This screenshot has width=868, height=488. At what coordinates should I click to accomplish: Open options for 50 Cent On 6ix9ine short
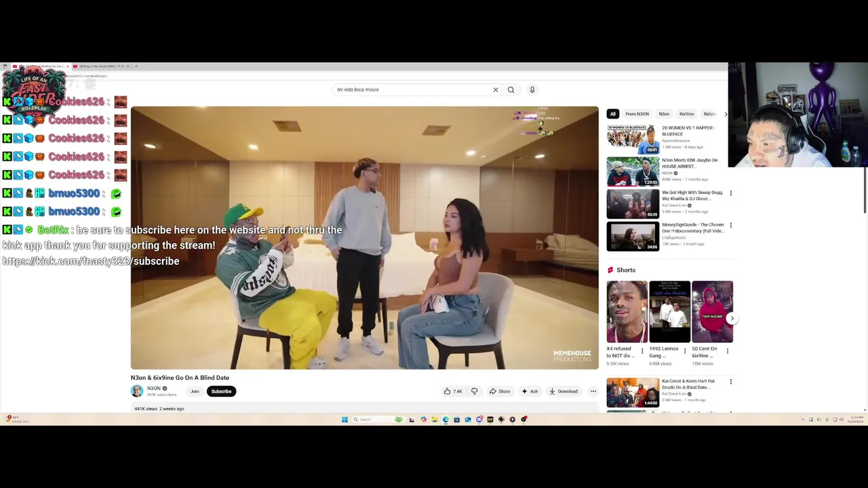728,351
